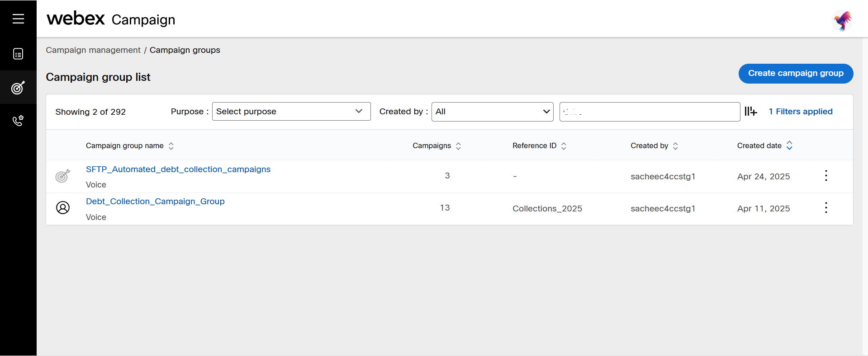
Task: Open the phone settings sidebar icon
Action: tap(18, 121)
